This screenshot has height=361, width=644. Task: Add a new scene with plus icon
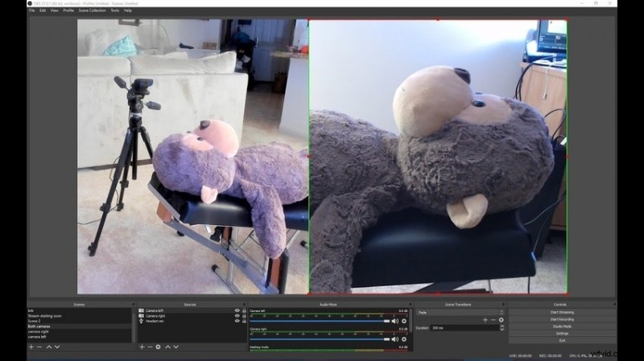coord(31,347)
